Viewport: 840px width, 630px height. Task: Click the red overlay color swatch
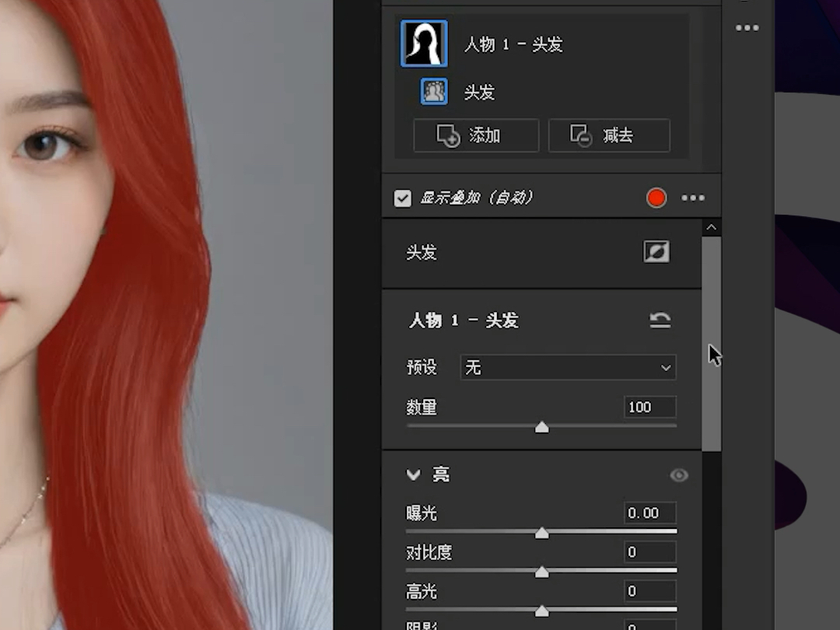pyautogui.click(x=656, y=198)
